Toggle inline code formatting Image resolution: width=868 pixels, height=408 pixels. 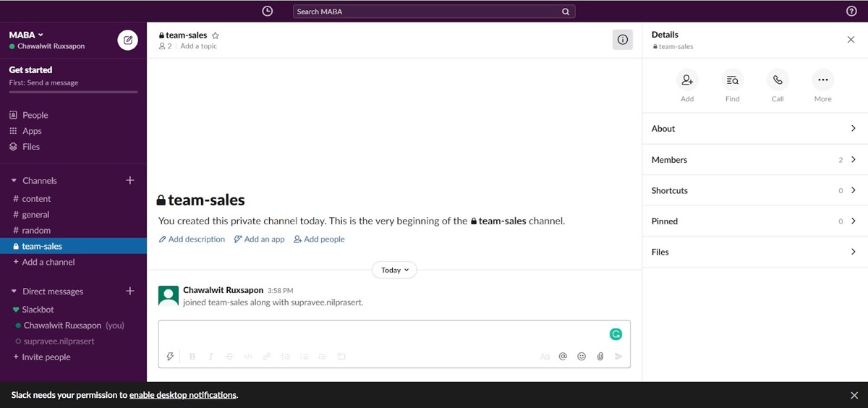coord(248,357)
